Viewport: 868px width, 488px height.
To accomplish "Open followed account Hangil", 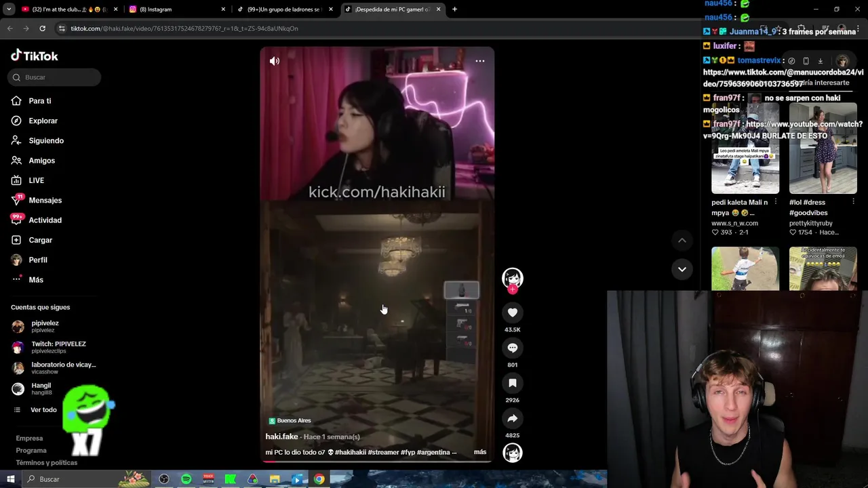I will click(x=41, y=388).
